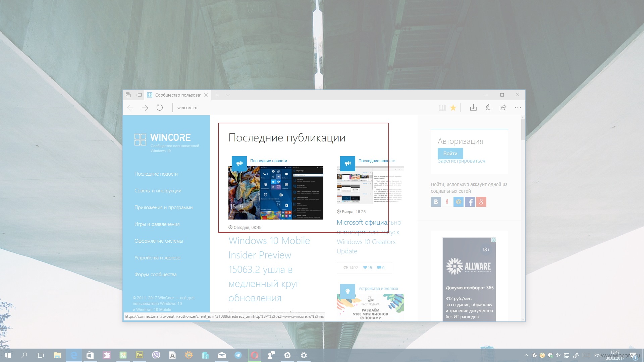Show tab previews via the chevron
The height and width of the screenshot is (362, 644).
[228, 95]
